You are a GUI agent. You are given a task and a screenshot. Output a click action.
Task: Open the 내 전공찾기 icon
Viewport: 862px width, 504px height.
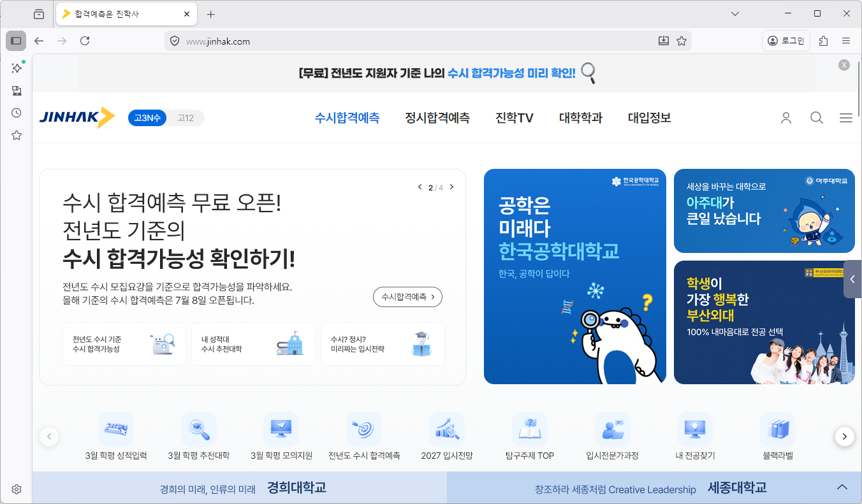(x=695, y=429)
